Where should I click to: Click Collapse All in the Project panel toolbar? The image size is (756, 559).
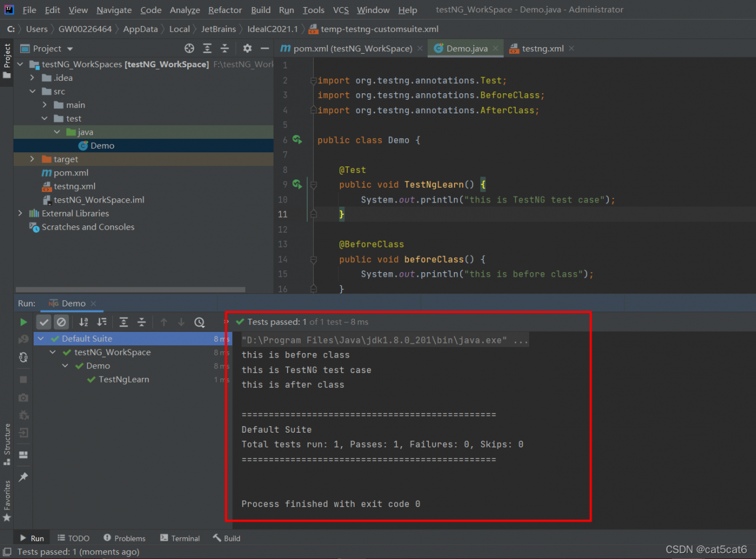(224, 48)
